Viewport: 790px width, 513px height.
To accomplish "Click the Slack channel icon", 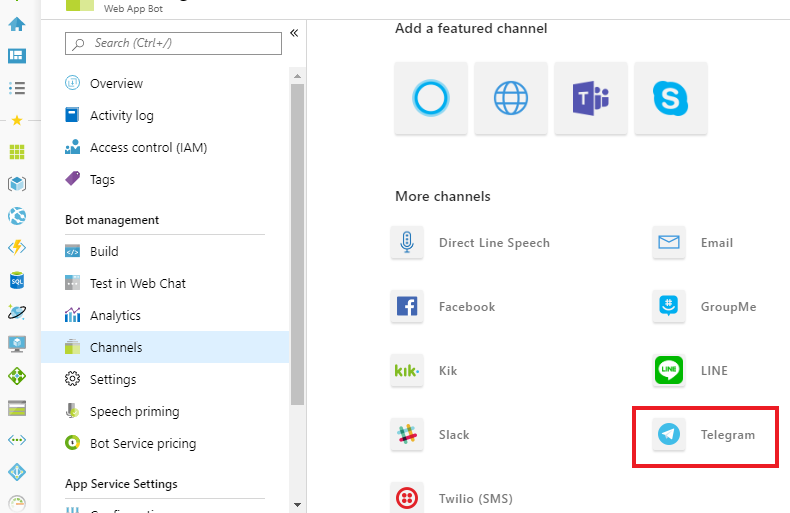I will [x=407, y=434].
